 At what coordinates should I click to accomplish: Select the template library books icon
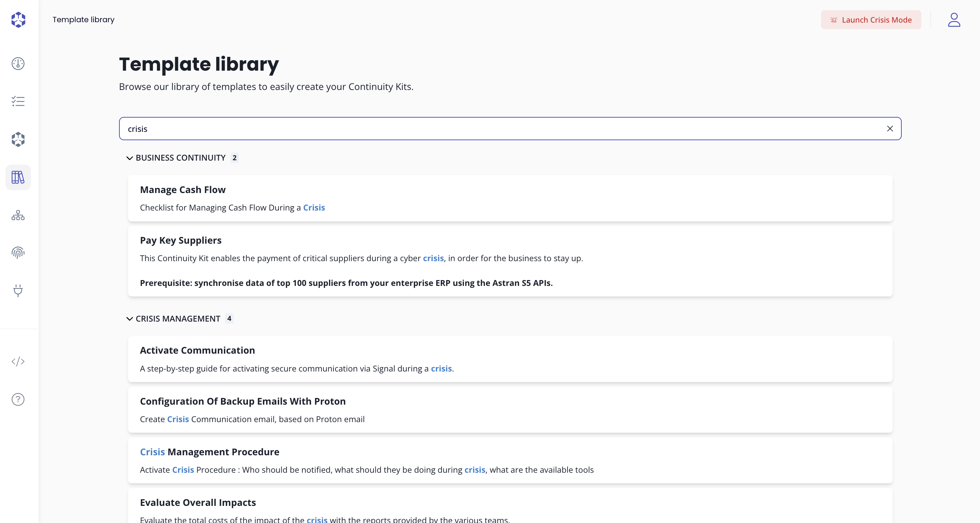click(18, 177)
